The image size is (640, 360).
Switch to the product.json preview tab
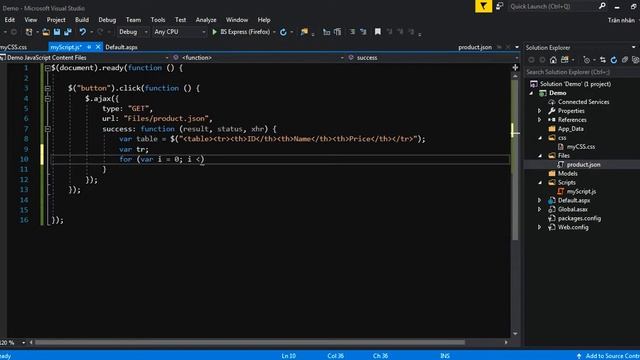tap(475, 47)
